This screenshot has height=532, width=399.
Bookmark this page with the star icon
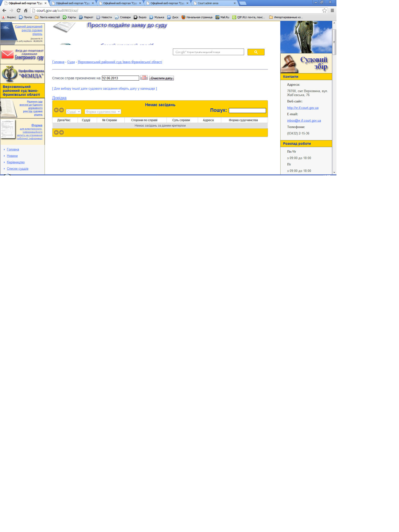coord(324,11)
